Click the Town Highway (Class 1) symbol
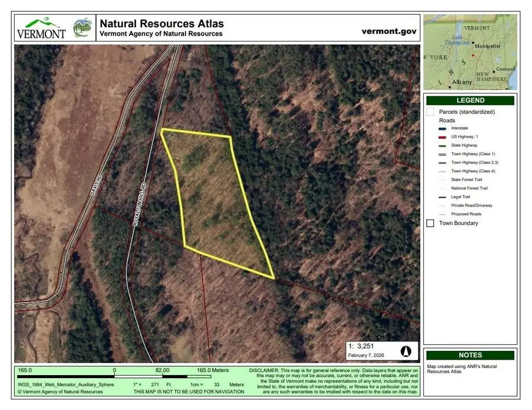The height and width of the screenshot is (410, 532). pyautogui.click(x=439, y=154)
